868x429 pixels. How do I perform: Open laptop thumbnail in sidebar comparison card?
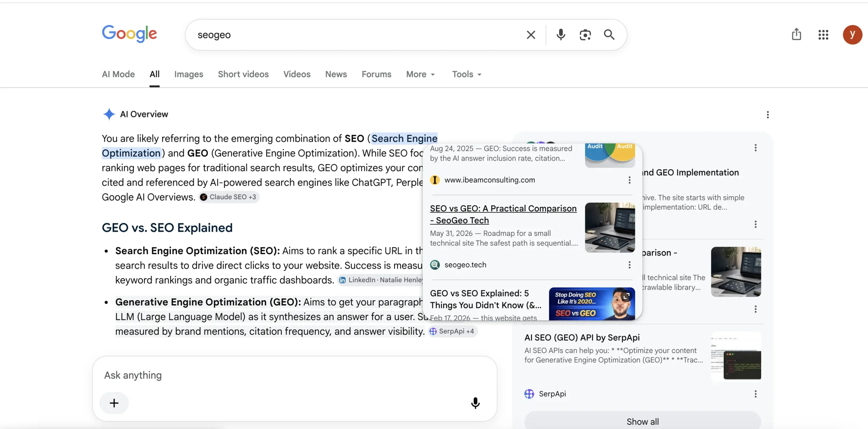pyautogui.click(x=736, y=272)
